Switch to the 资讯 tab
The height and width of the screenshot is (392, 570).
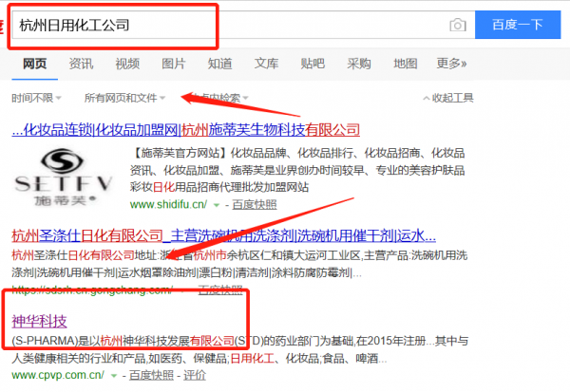pos(81,64)
